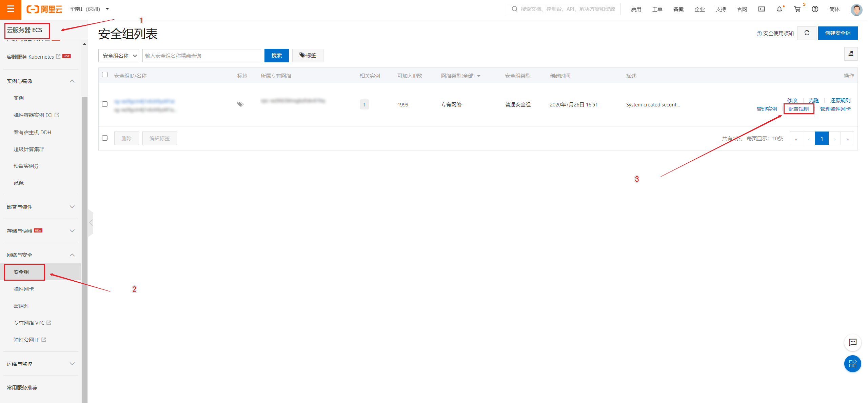Check the security group row checkbox
Screen dimensions: 868x403
click(105, 104)
